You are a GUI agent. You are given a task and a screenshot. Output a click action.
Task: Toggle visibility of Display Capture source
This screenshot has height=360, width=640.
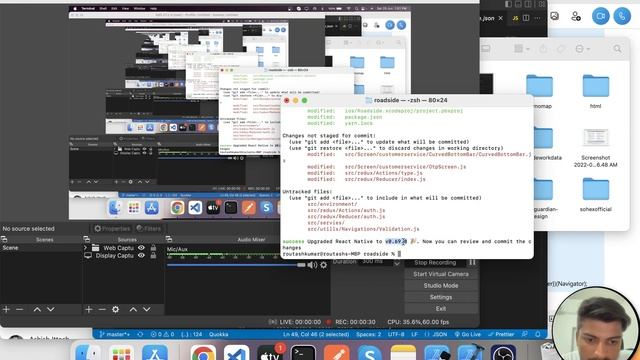pos(141,256)
